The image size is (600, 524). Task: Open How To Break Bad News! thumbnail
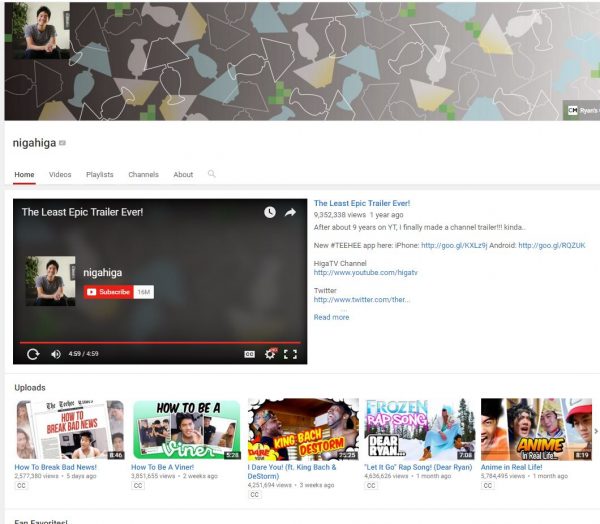coord(70,429)
